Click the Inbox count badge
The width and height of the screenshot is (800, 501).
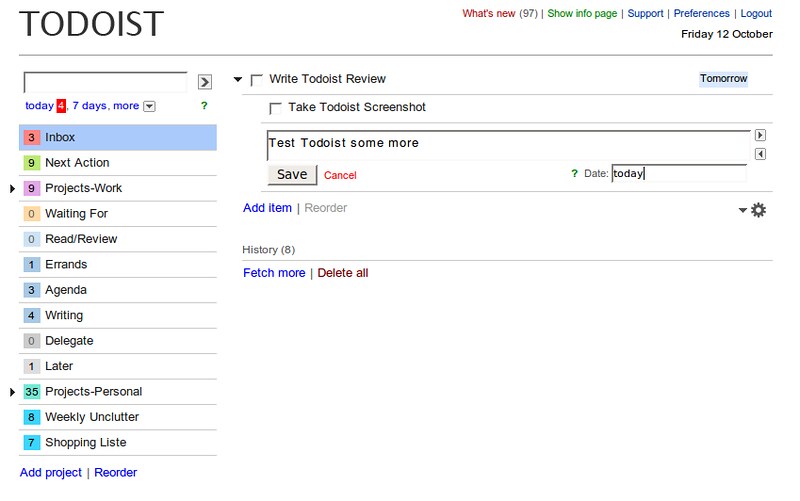[x=32, y=137]
